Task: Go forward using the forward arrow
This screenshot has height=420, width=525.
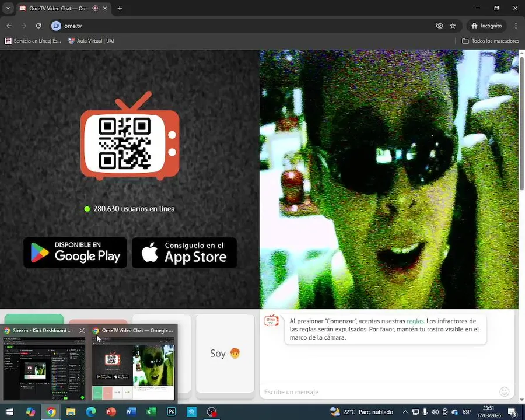Action: click(x=23, y=26)
